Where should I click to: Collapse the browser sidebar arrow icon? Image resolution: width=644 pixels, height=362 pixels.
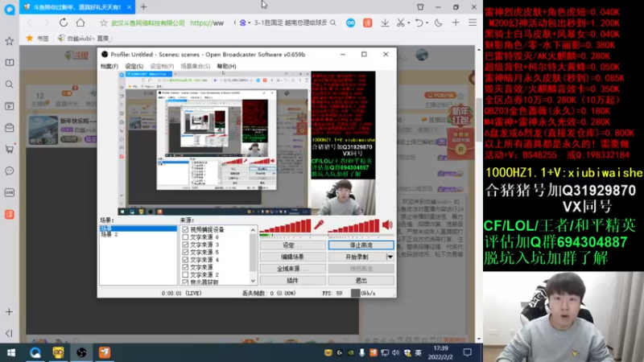pos(9,334)
